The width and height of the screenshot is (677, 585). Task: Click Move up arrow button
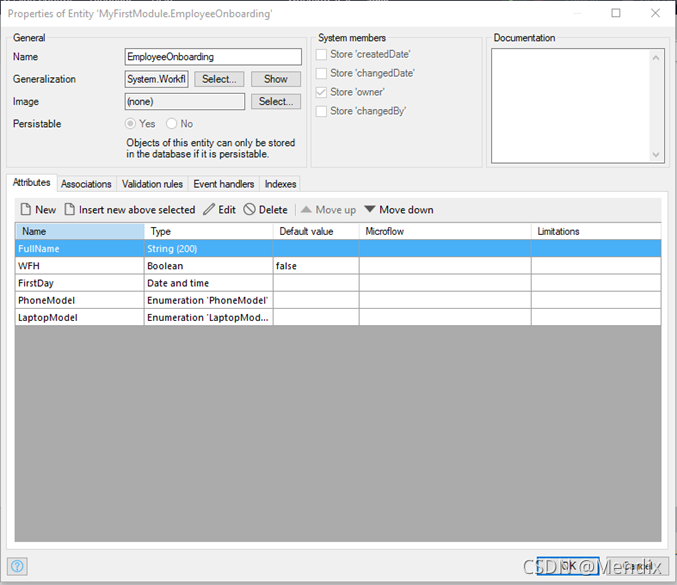pos(328,210)
